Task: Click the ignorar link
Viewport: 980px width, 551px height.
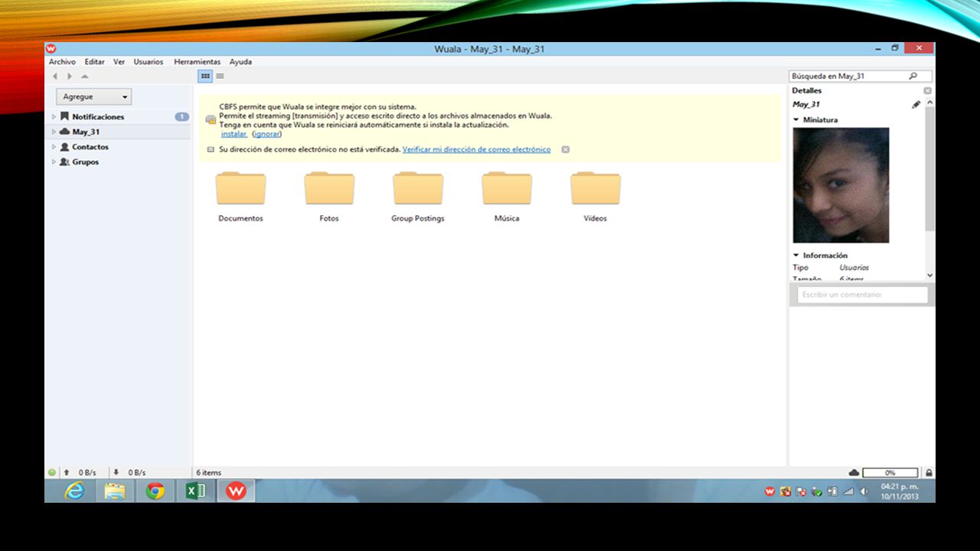Action: [267, 134]
